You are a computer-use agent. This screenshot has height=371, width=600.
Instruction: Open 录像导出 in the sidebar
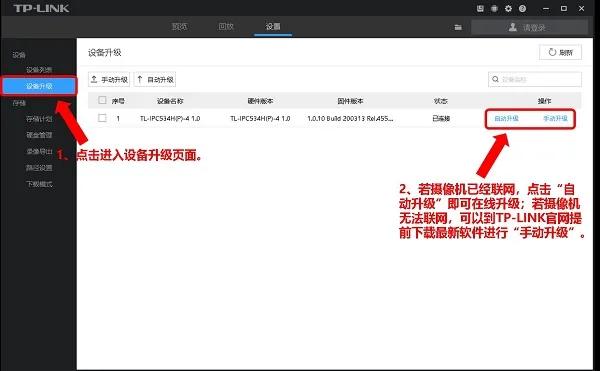(39, 151)
